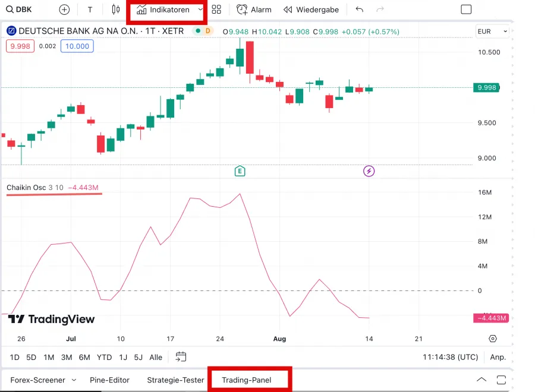Open the symbol compare tool
The width and height of the screenshot is (535, 392).
click(64, 10)
